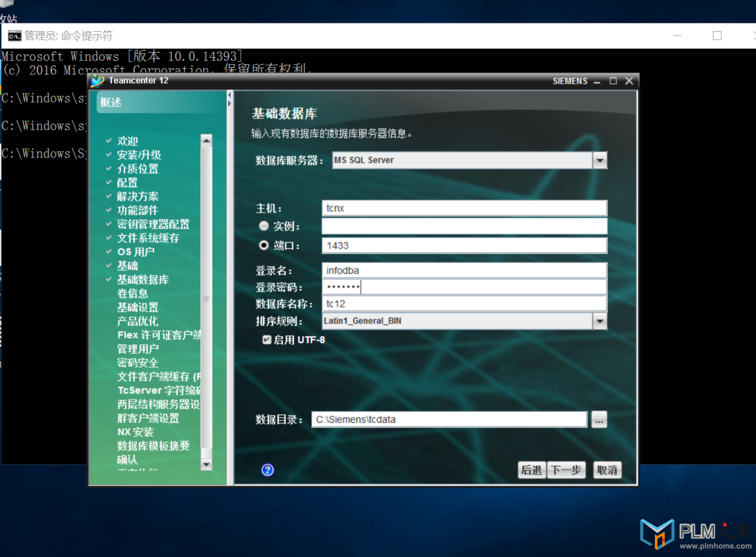Select 配置 step in sidebar

127,182
